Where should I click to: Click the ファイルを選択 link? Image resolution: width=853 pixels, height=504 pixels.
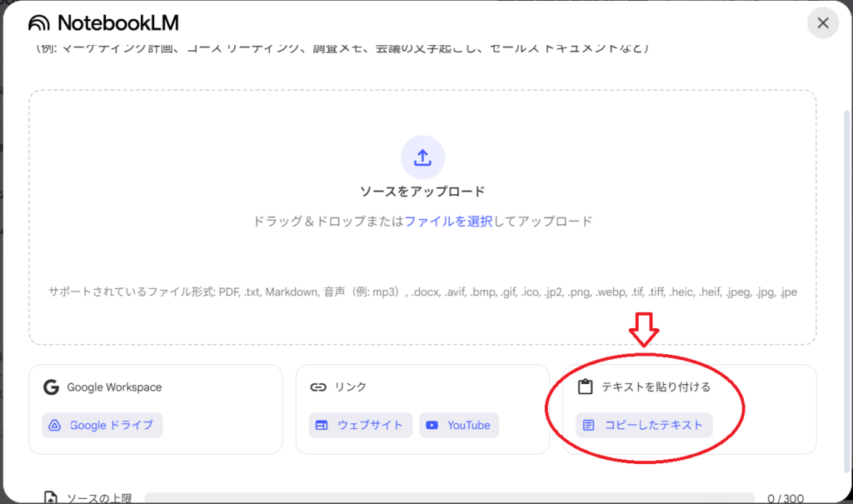pos(448,222)
